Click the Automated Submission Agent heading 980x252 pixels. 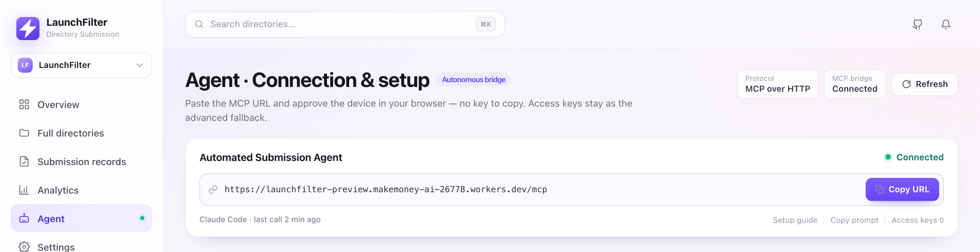coord(271,158)
